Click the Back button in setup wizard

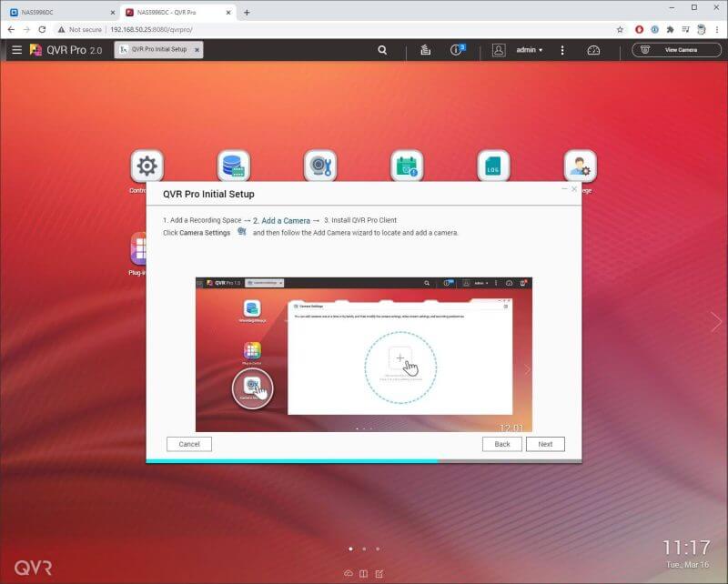pyautogui.click(x=502, y=444)
